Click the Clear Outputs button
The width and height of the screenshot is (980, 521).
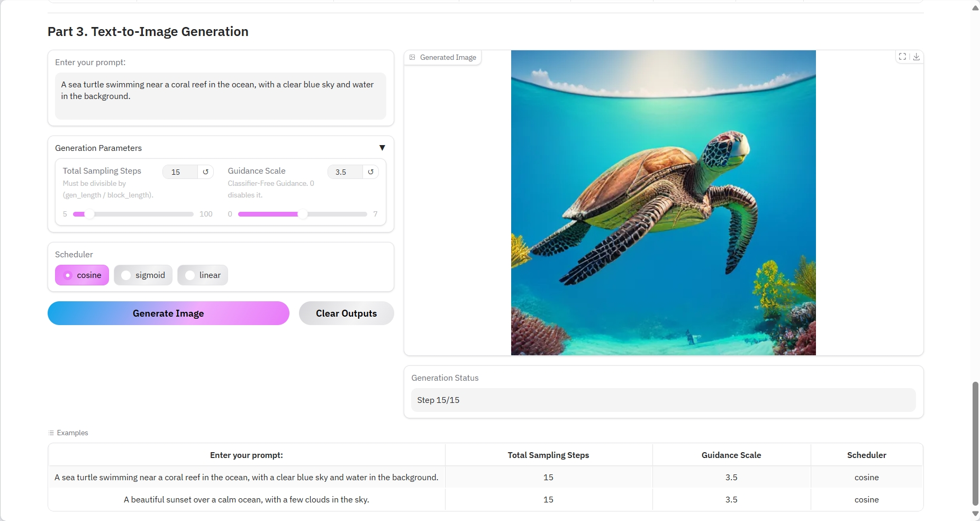(x=346, y=313)
